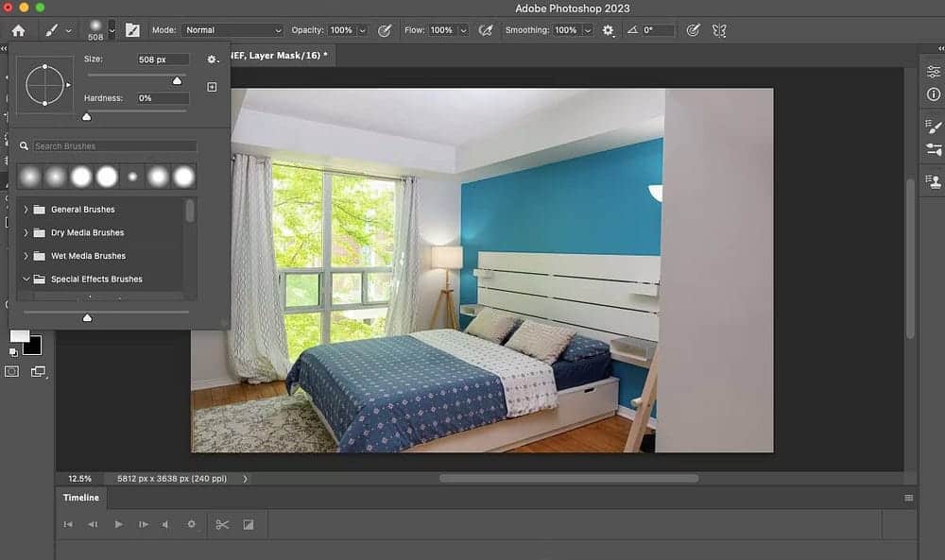
Task: Open the blending Mode dropdown set to Normal
Action: pyautogui.click(x=232, y=30)
